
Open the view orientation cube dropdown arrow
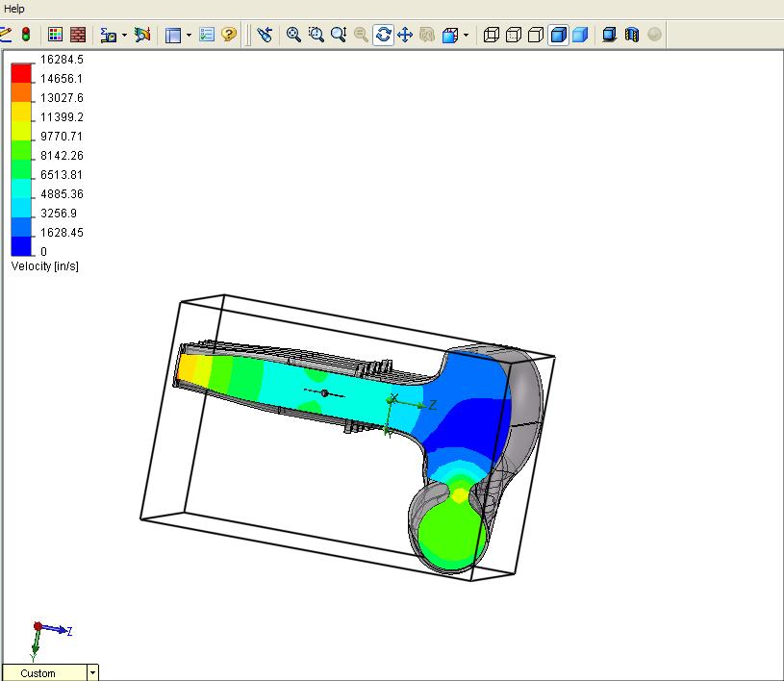click(x=467, y=35)
